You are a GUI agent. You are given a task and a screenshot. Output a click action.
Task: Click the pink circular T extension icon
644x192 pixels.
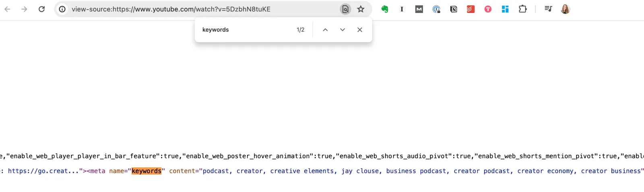488,9
